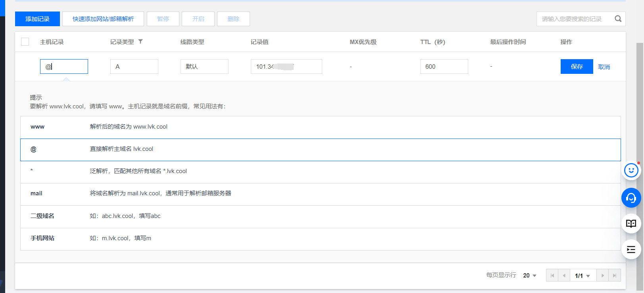Image resolution: width=644 pixels, height=293 pixels.
Task: Click the 最后操作时间 column header
Action: coord(508,42)
